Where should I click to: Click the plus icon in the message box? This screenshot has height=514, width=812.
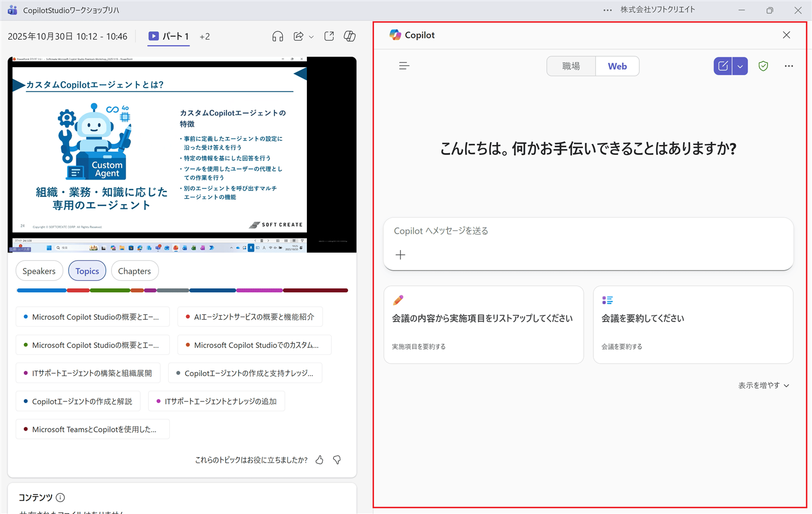click(400, 254)
